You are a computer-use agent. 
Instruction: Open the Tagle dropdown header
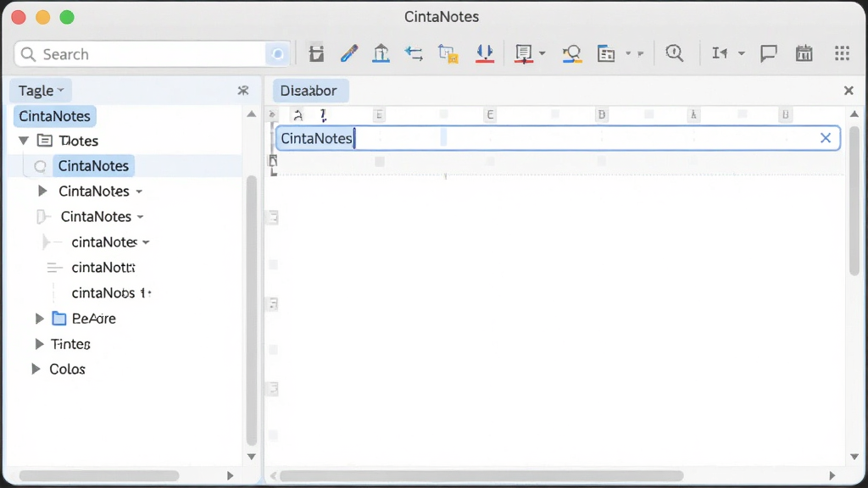[x=41, y=90]
